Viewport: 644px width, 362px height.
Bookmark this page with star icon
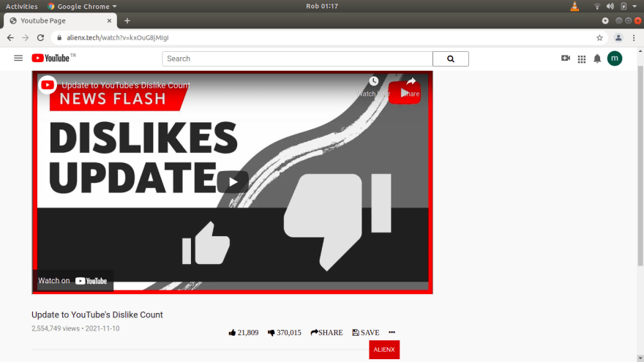(x=599, y=38)
